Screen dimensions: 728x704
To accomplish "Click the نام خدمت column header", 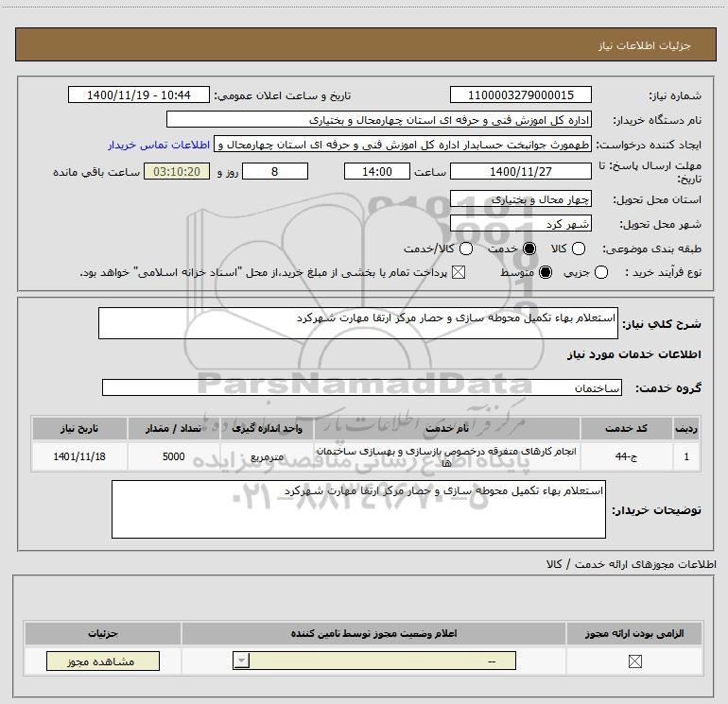I will (446, 428).
